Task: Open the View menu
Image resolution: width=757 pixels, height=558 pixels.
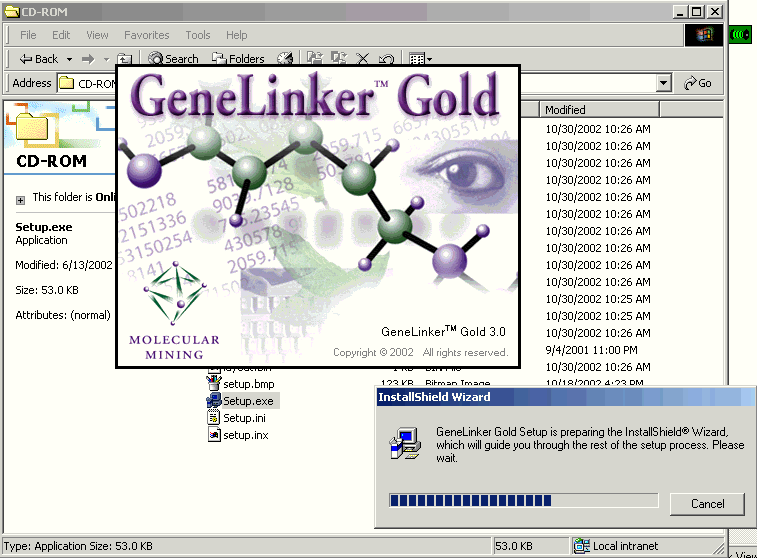Action: pos(97,35)
